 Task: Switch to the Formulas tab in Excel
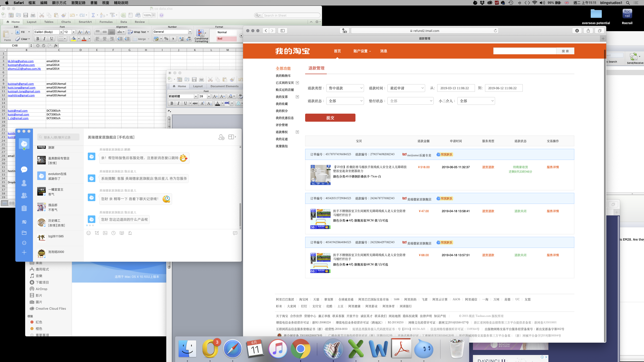106,22
